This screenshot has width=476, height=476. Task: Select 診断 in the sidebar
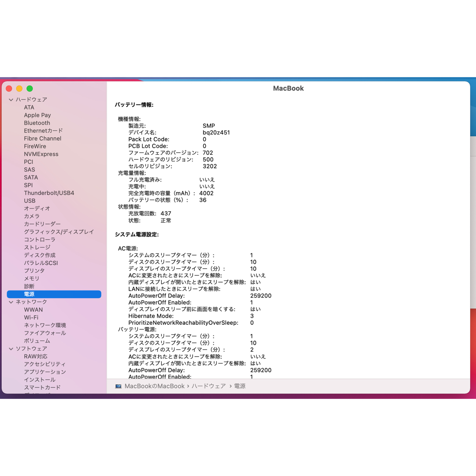point(29,286)
